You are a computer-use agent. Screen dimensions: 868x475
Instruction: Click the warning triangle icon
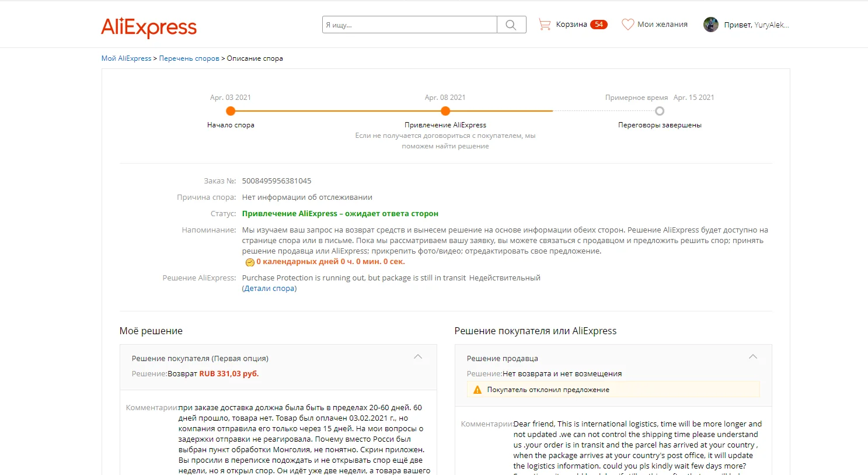point(477,390)
